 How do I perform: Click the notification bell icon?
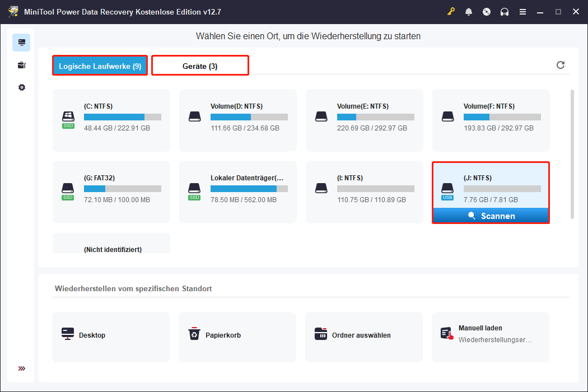469,11
